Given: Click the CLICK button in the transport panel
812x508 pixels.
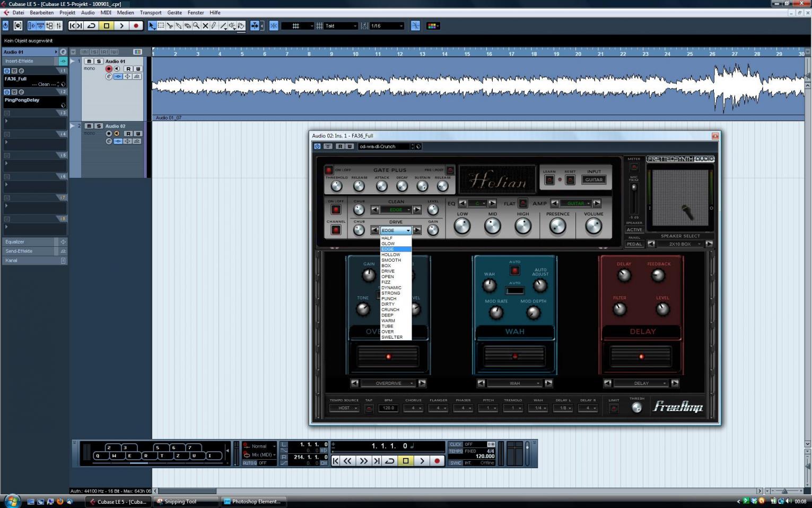Looking at the screenshot, I should (x=456, y=444).
